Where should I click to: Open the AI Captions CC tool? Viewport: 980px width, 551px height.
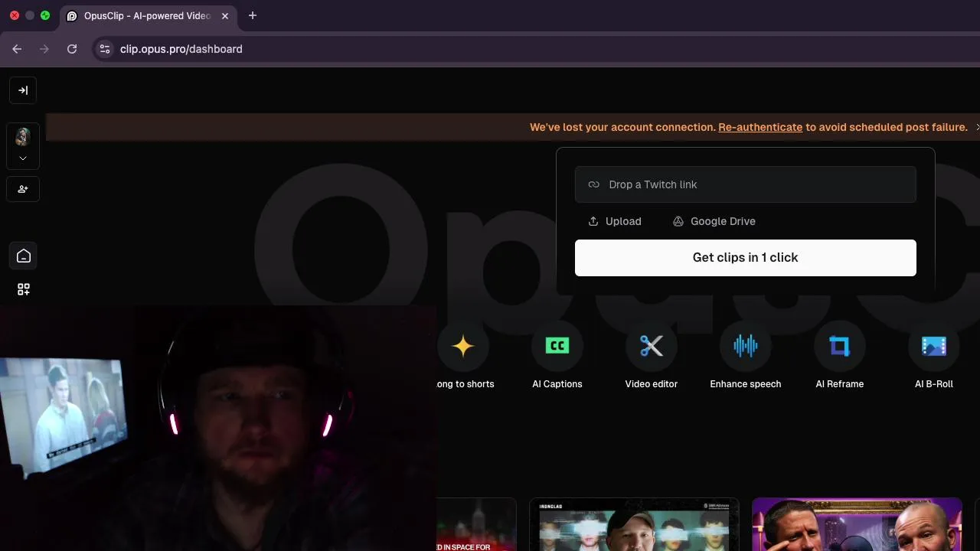point(557,346)
